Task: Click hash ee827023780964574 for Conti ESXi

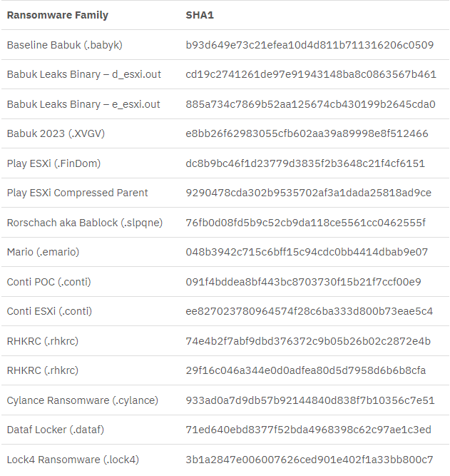Action: point(309,311)
